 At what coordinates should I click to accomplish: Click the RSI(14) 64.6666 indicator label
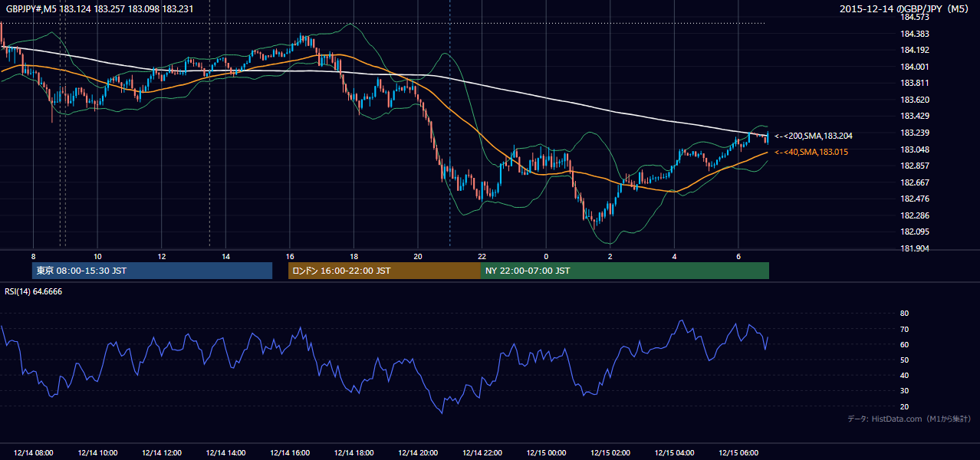tap(34, 291)
